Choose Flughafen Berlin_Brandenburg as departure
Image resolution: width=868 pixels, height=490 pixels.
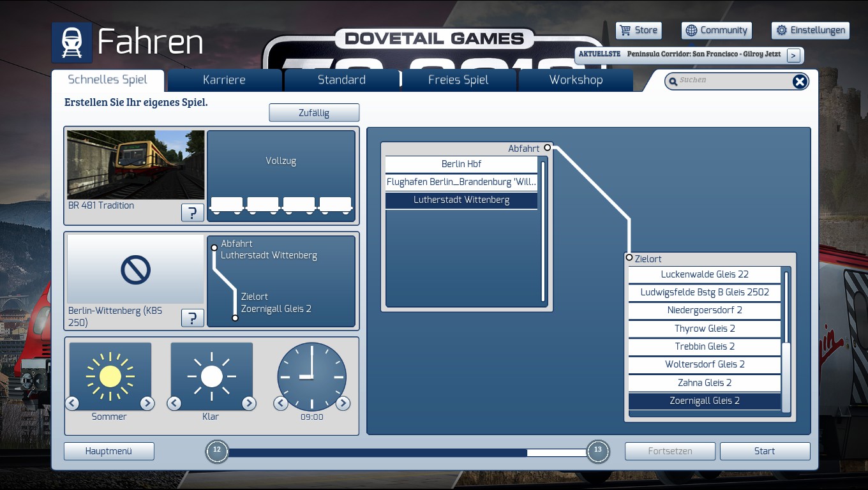tap(461, 182)
